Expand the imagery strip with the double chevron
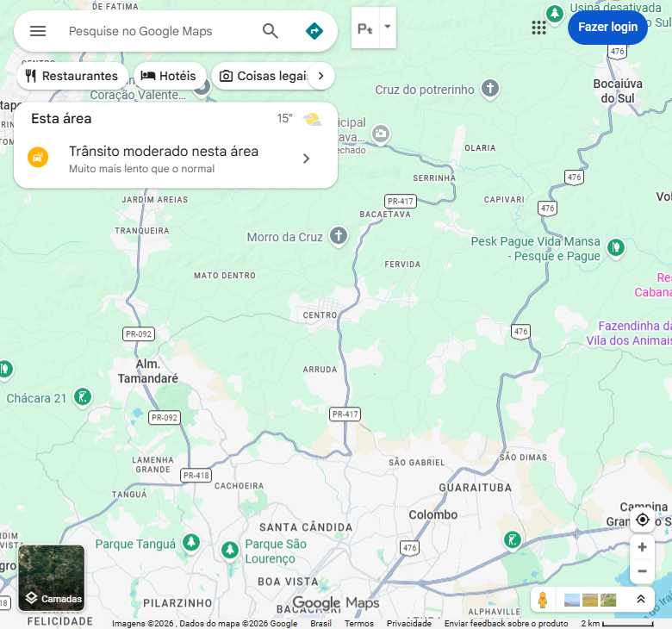 pyautogui.click(x=641, y=599)
